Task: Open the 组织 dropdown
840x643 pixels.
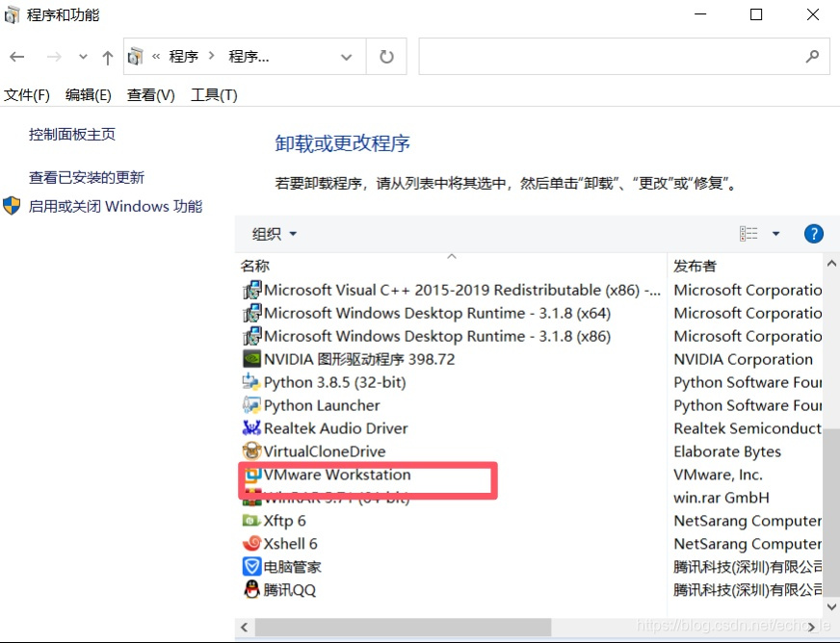Action: pyautogui.click(x=274, y=234)
